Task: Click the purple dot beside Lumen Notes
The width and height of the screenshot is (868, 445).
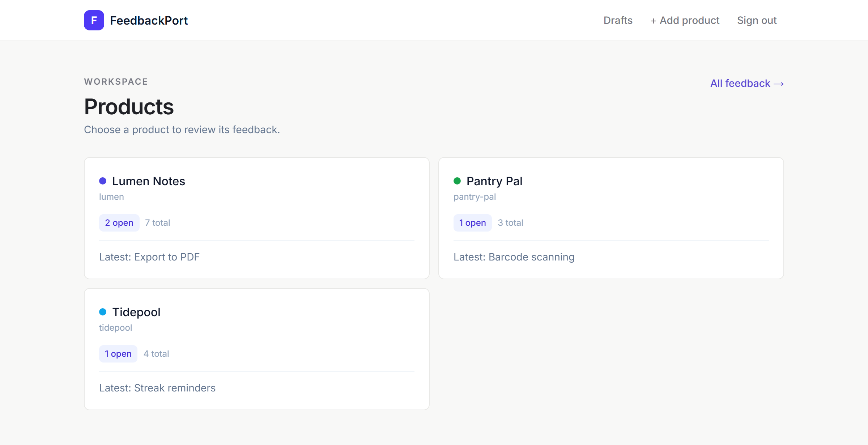Action: click(103, 181)
